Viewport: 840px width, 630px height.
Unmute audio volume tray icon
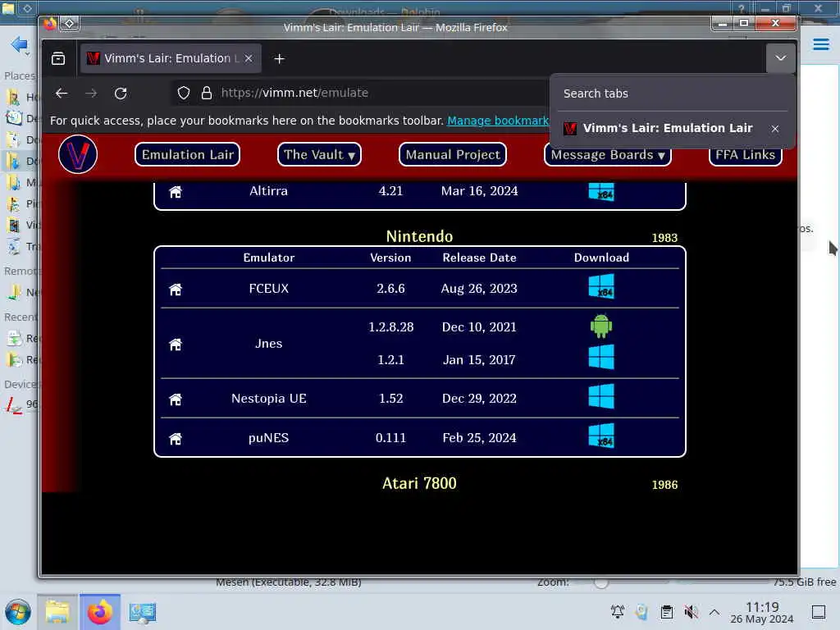click(691, 611)
